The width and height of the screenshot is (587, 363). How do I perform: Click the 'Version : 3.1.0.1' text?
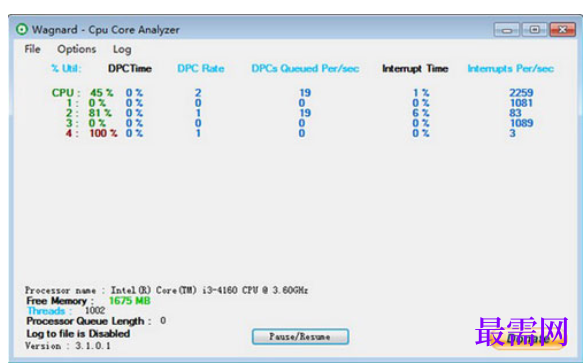point(68,346)
